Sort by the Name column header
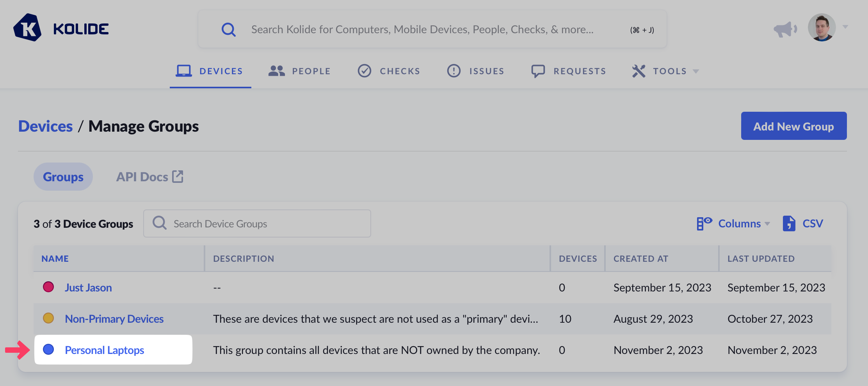The image size is (868, 386). tap(55, 259)
